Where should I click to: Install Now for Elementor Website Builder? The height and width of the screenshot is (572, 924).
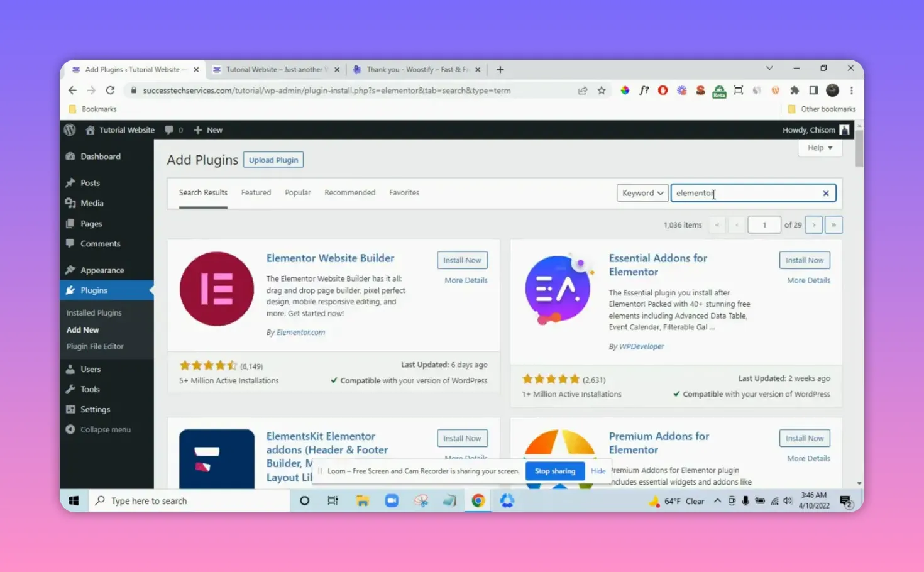462,260
